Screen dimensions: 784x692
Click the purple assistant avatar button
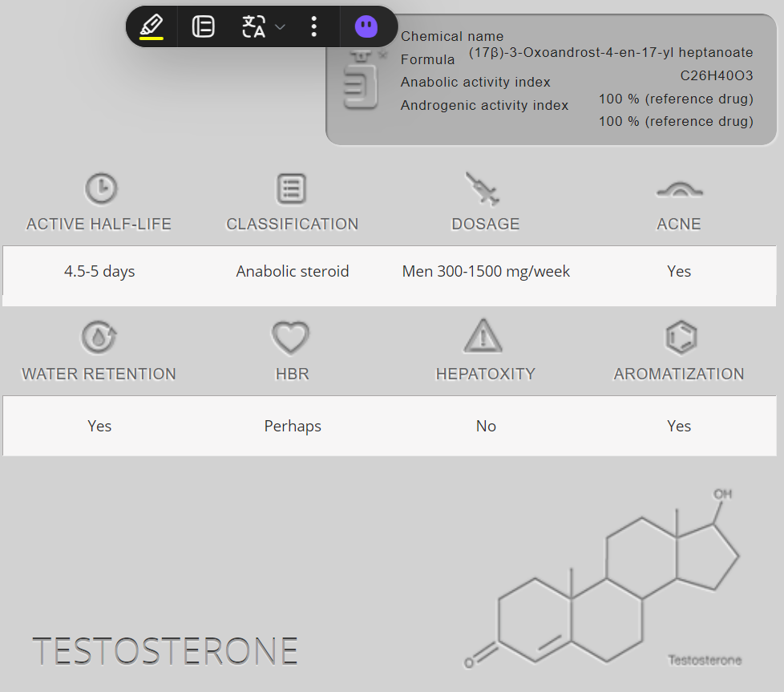366,26
